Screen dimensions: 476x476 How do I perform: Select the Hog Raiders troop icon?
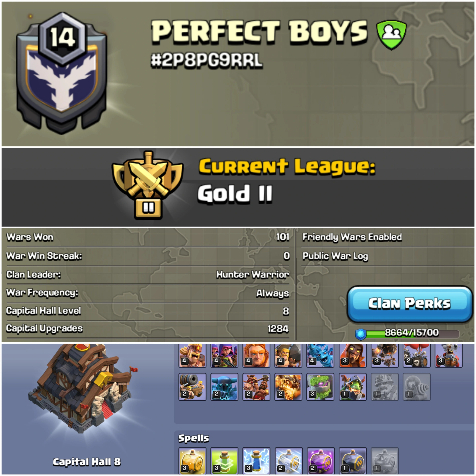tap(256, 387)
